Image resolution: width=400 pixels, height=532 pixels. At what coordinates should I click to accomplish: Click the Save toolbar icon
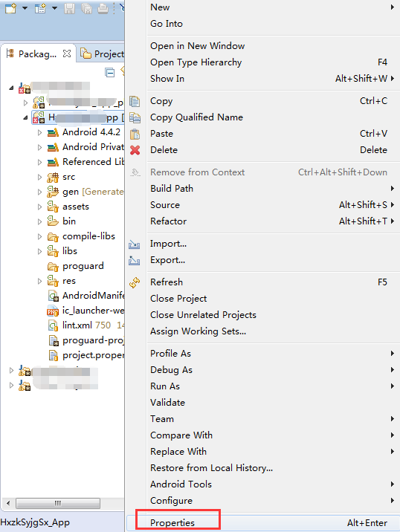point(69,8)
